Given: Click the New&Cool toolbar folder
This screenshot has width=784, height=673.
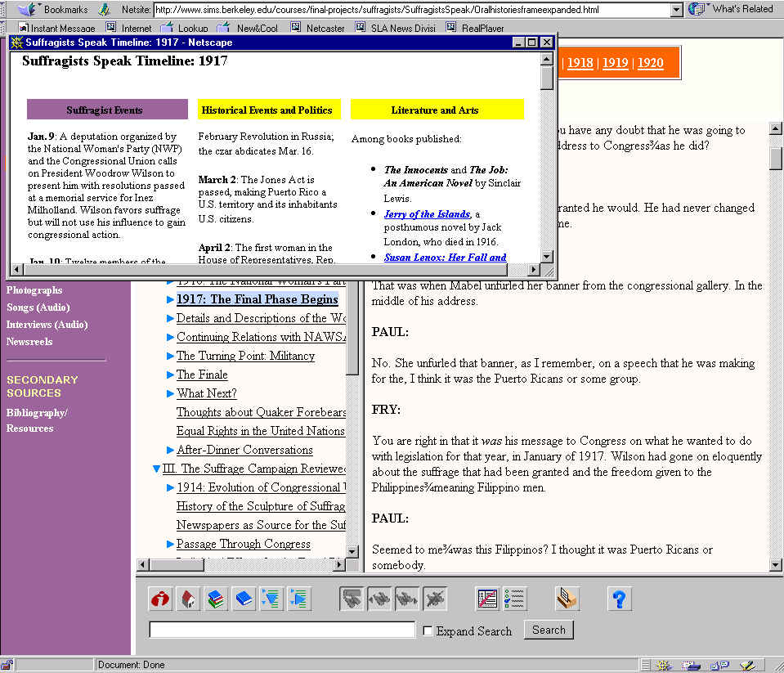Looking at the screenshot, I should 248,28.
